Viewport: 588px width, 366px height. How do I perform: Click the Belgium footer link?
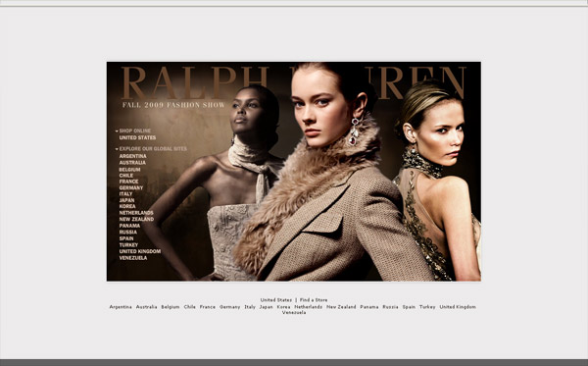[171, 307]
